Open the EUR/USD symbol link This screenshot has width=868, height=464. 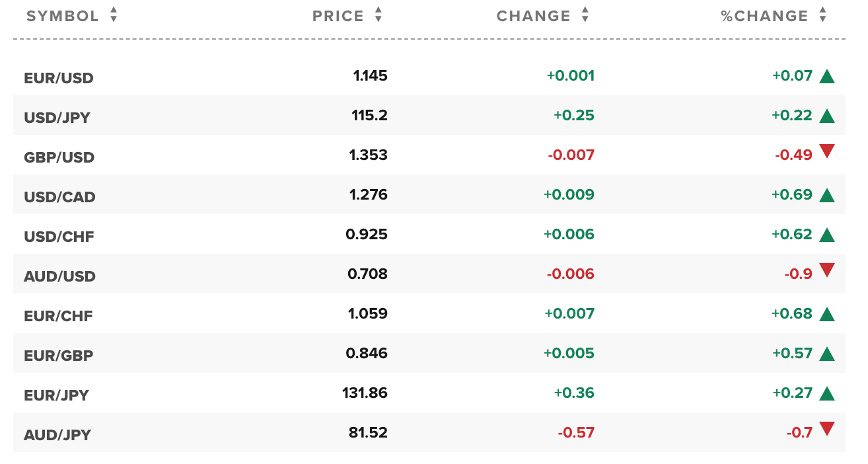click(59, 78)
